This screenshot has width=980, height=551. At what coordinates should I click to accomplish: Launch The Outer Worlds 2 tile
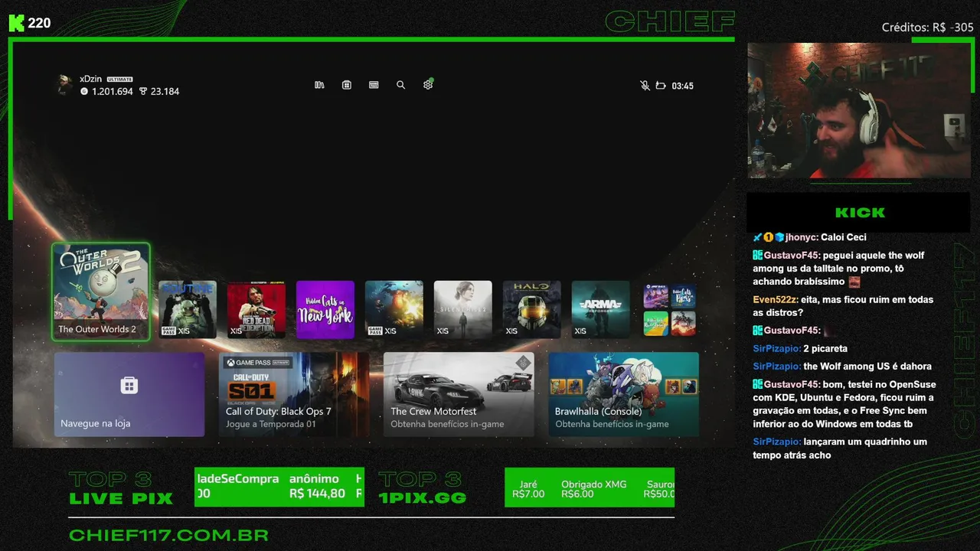pyautogui.click(x=101, y=292)
